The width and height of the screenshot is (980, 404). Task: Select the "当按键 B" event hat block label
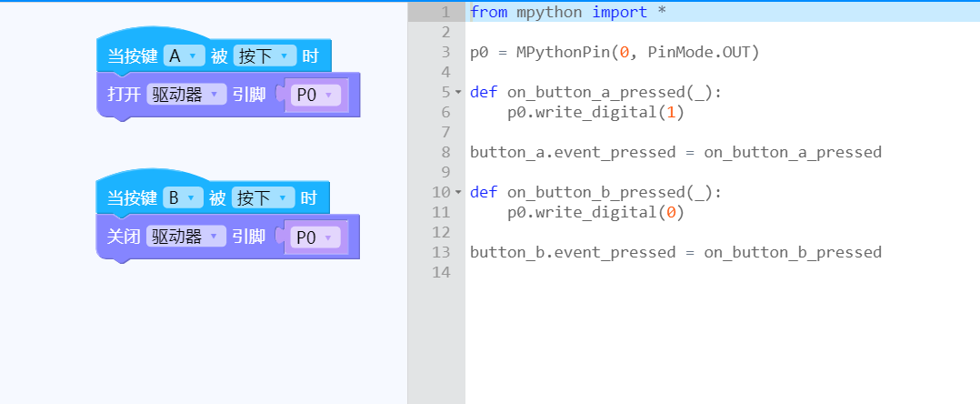coord(129,197)
